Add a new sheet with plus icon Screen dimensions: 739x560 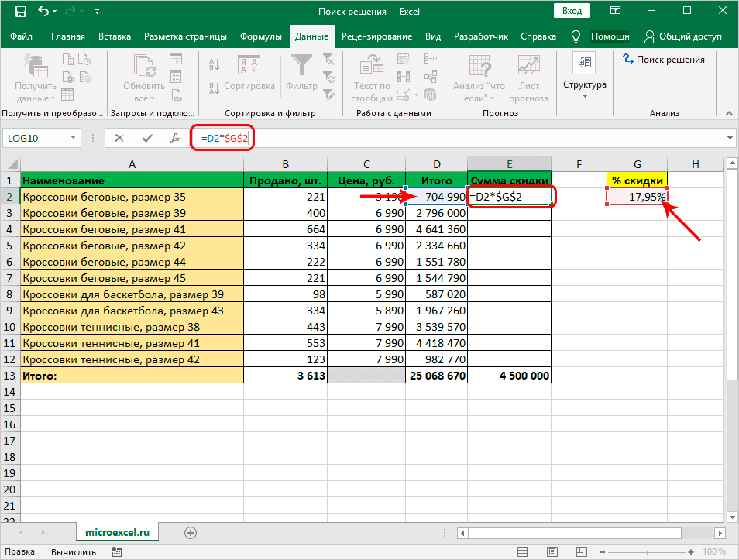click(191, 532)
